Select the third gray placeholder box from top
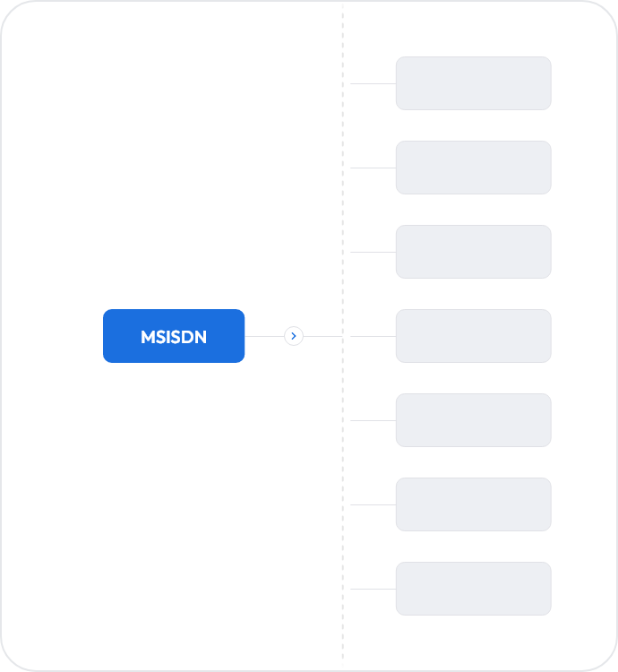 (473, 252)
